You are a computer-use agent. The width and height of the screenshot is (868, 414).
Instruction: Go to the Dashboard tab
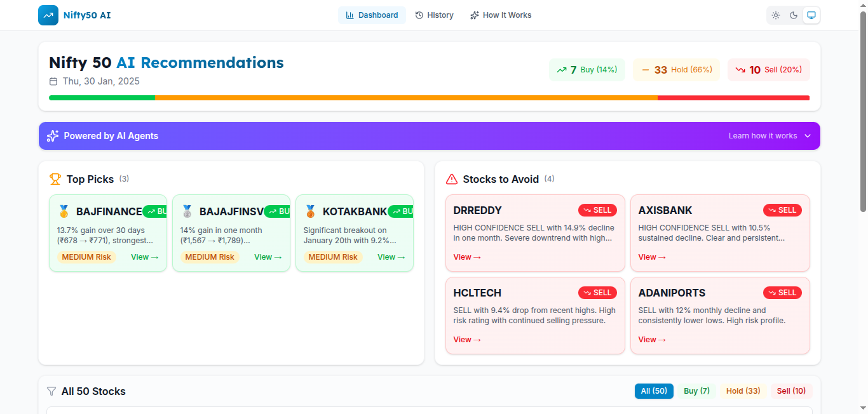(372, 15)
